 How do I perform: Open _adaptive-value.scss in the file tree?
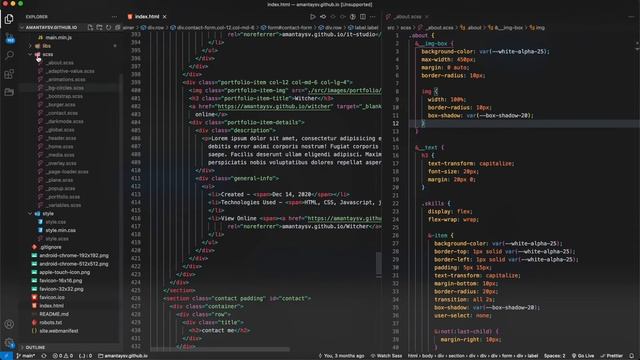69,71
